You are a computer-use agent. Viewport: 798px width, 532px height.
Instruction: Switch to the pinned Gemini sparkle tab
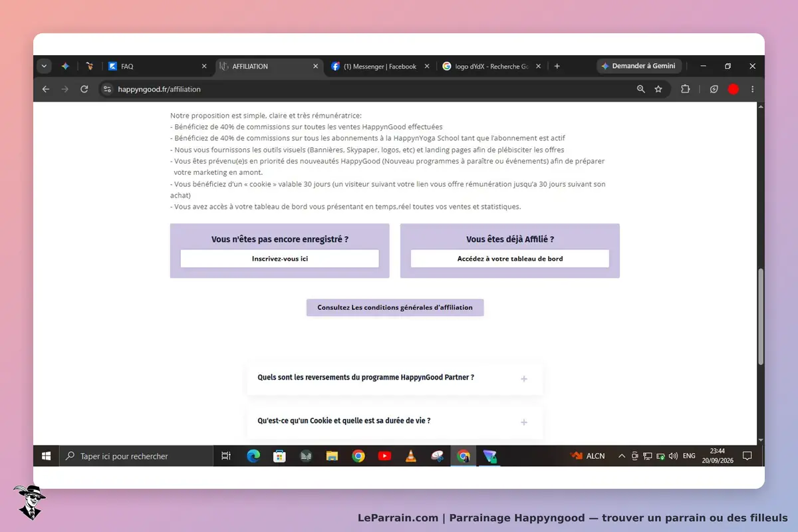tap(65, 66)
